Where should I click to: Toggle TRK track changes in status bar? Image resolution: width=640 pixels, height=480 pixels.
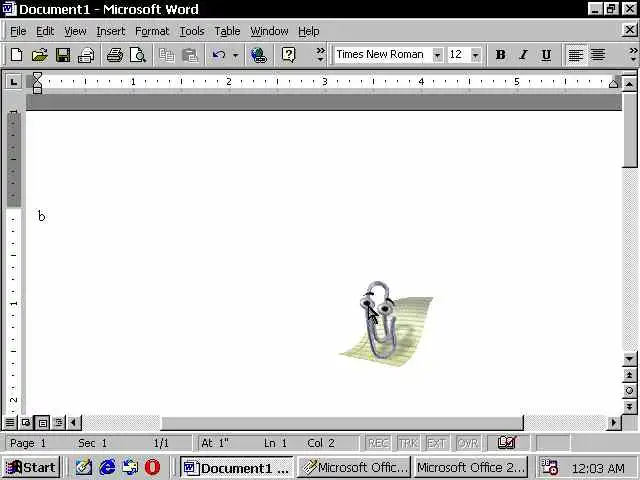point(408,443)
